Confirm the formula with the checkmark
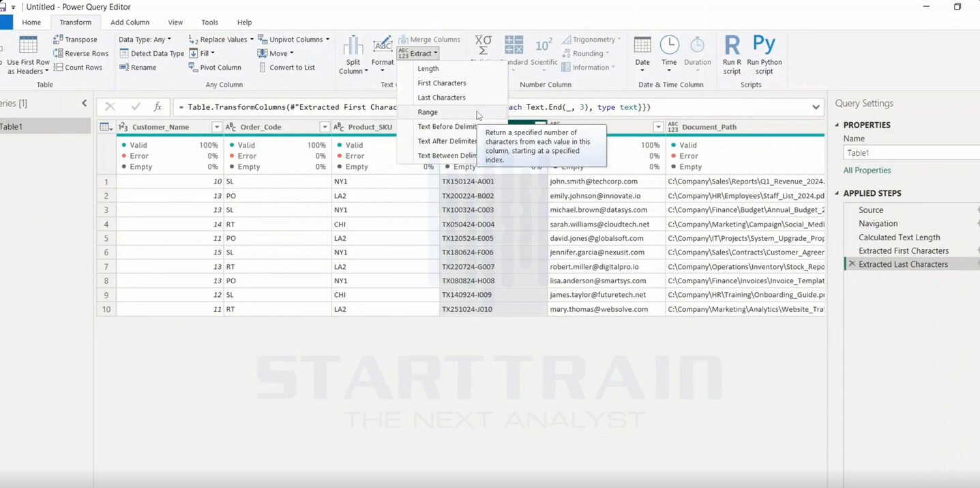 (x=136, y=106)
